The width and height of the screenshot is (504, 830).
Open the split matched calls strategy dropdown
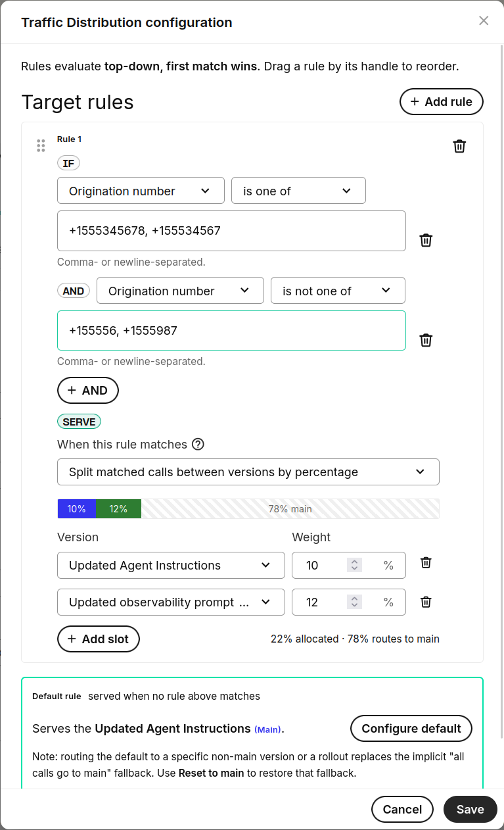[x=248, y=472]
